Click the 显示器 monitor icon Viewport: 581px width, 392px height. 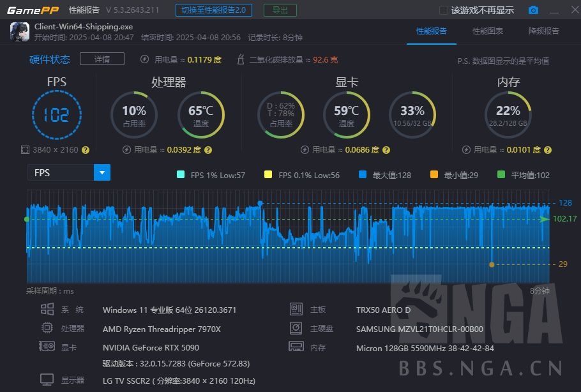click(x=46, y=379)
